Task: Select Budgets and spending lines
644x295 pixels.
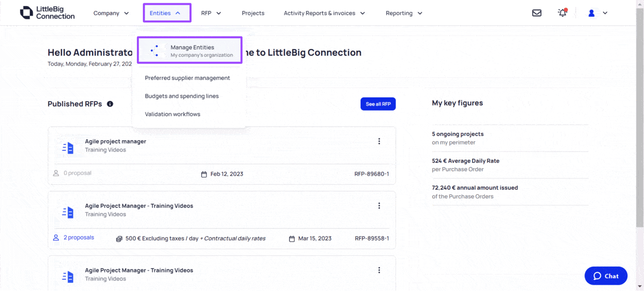Action: 182,96
